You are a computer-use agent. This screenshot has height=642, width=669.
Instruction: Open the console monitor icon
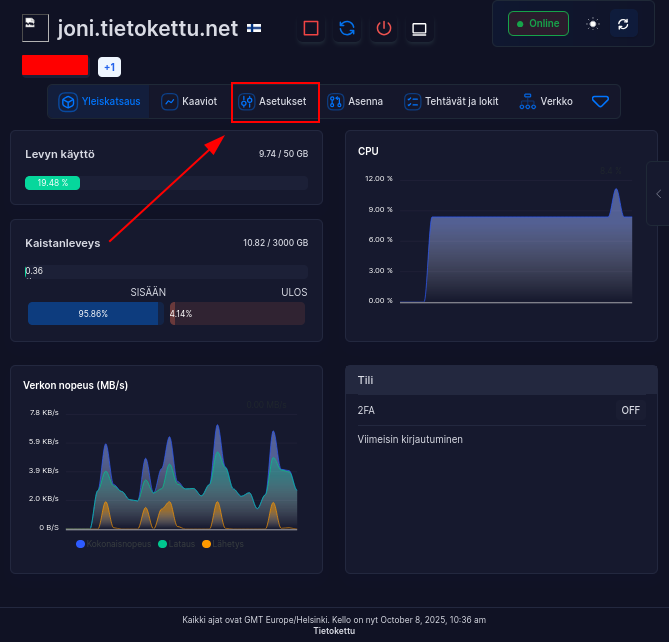click(420, 28)
